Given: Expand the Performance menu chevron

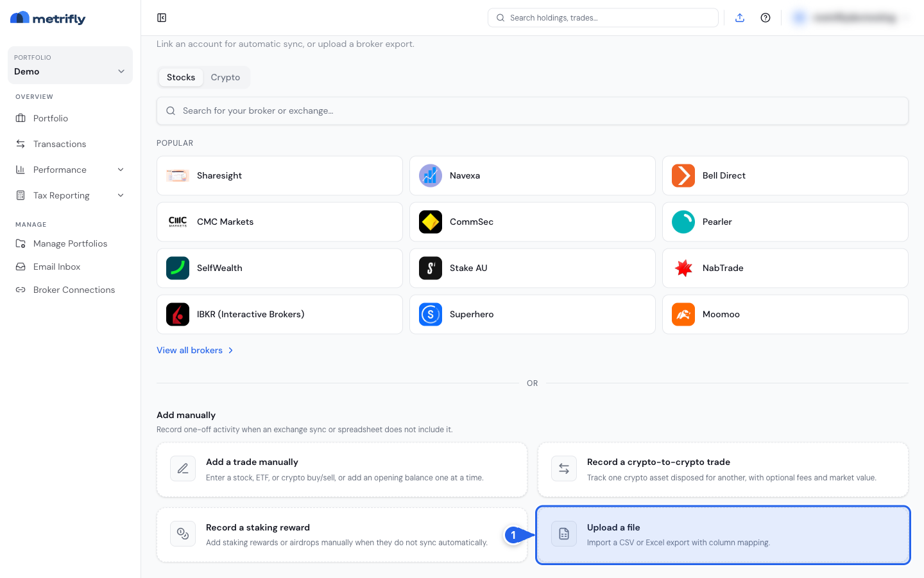Looking at the screenshot, I should 121,170.
